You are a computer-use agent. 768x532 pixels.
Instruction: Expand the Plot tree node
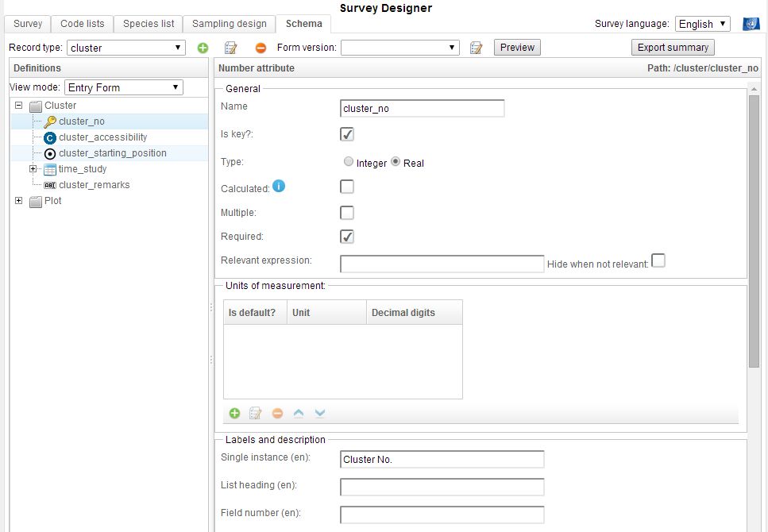(18, 201)
